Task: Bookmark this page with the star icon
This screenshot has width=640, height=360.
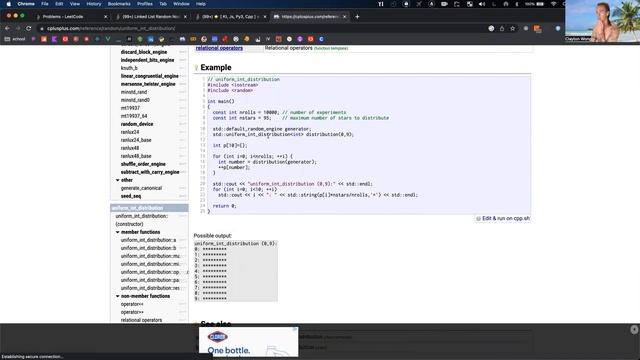Action: tap(513, 28)
